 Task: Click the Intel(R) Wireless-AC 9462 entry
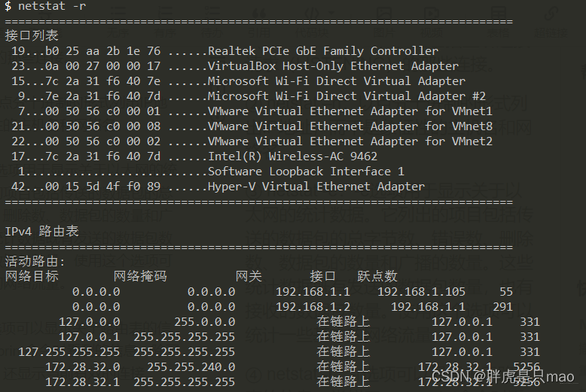pos(292,156)
